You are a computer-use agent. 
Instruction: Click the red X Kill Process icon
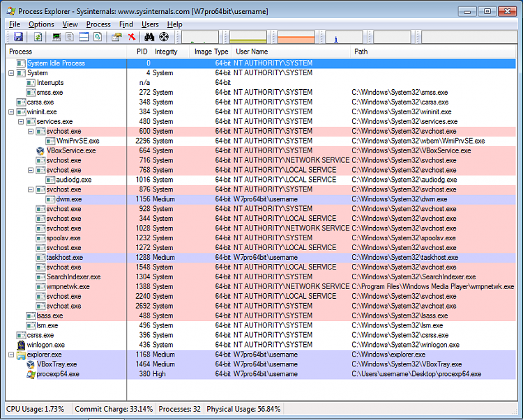tap(132, 37)
